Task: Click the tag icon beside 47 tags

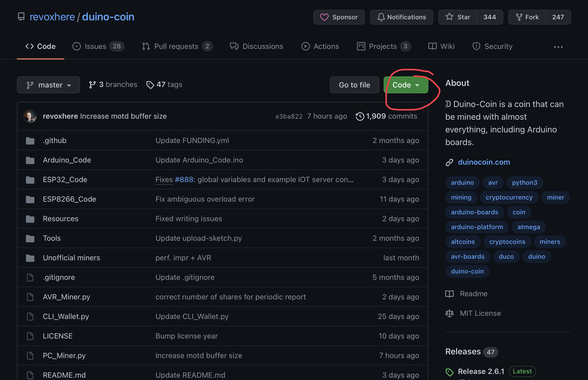Action: click(x=150, y=85)
